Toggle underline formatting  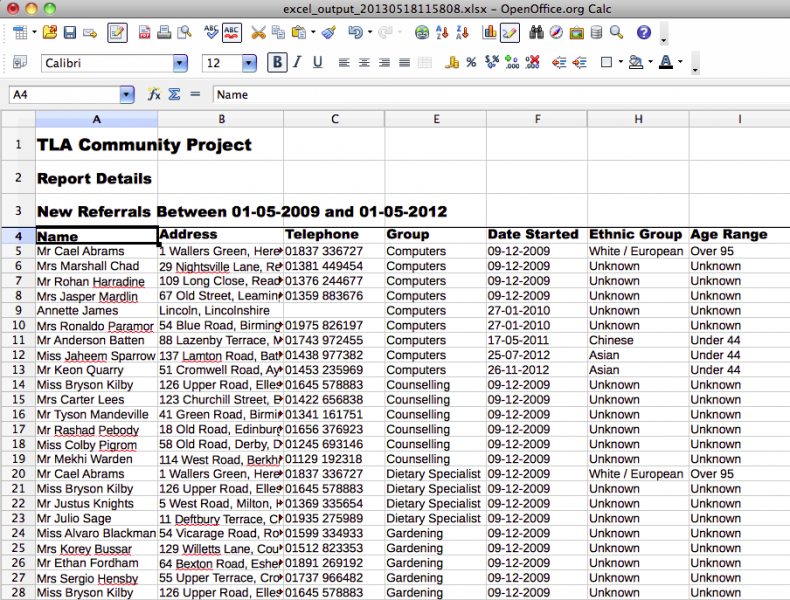[317, 62]
